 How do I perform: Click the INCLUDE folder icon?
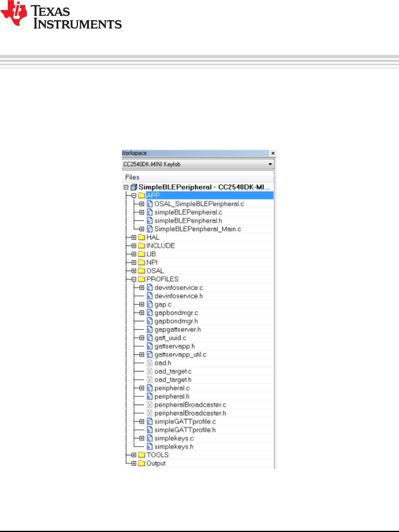coord(142,246)
